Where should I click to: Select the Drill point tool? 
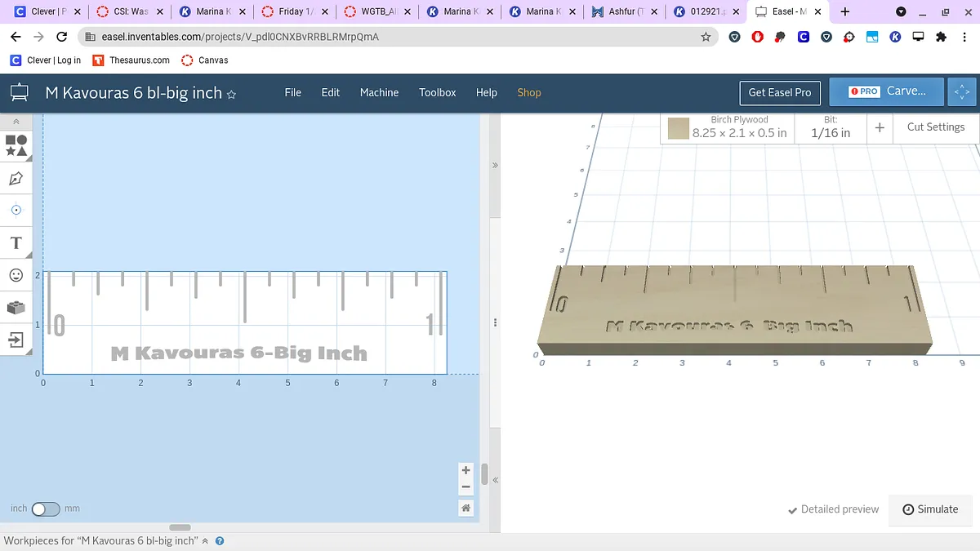click(x=16, y=211)
